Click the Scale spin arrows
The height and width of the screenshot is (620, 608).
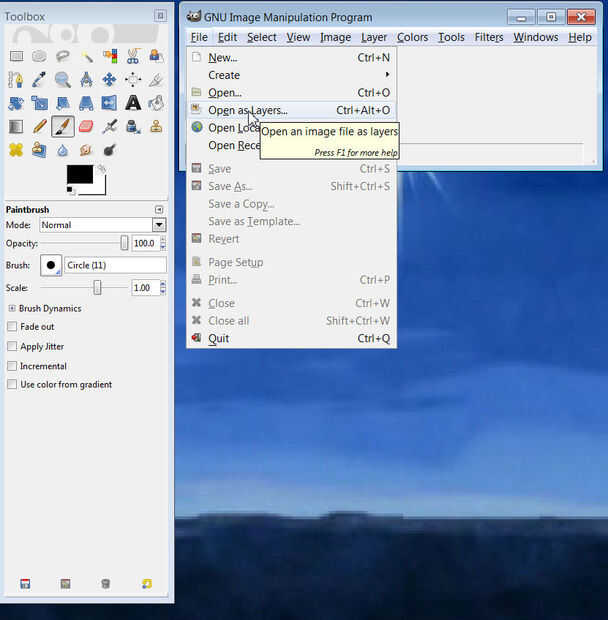tap(163, 288)
